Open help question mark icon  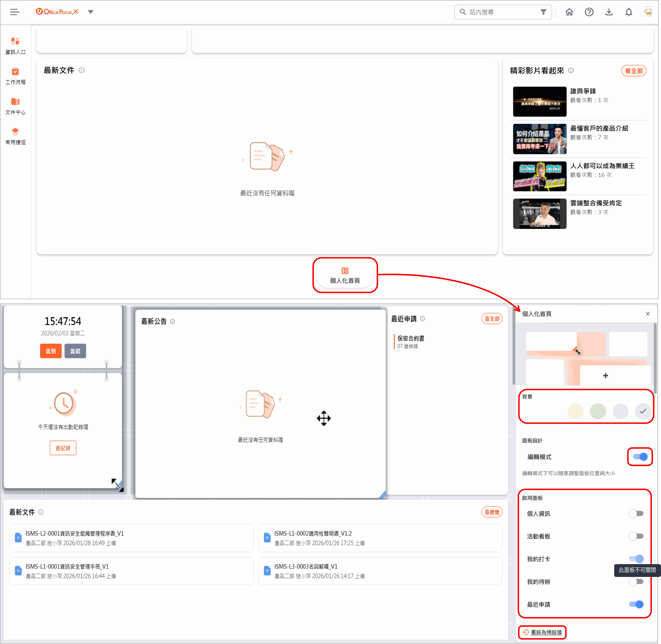pyautogui.click(x=589, y=12)
